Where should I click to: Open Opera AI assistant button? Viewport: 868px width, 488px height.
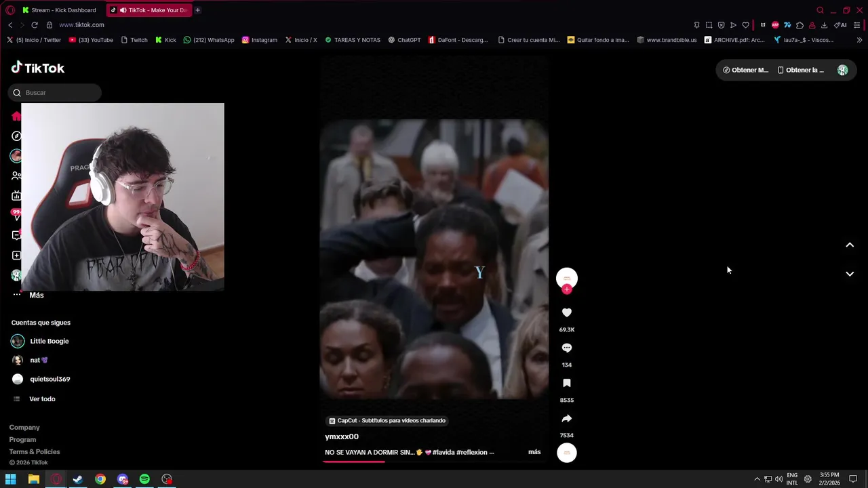(840, 25)
